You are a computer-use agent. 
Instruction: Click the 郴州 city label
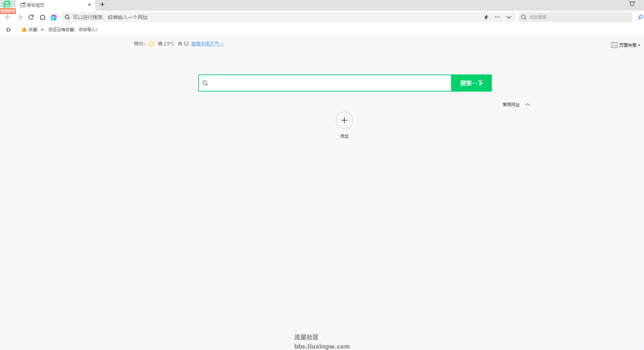[139, 44]
